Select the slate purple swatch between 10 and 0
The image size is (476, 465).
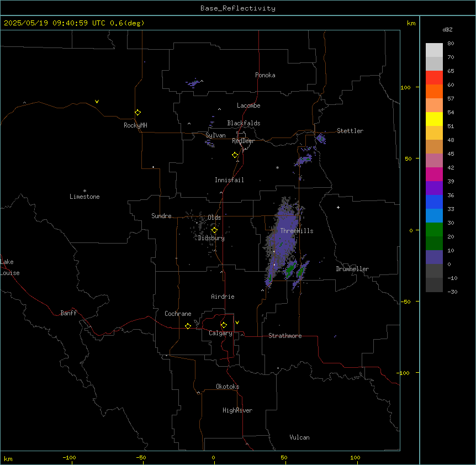(434, 257)
